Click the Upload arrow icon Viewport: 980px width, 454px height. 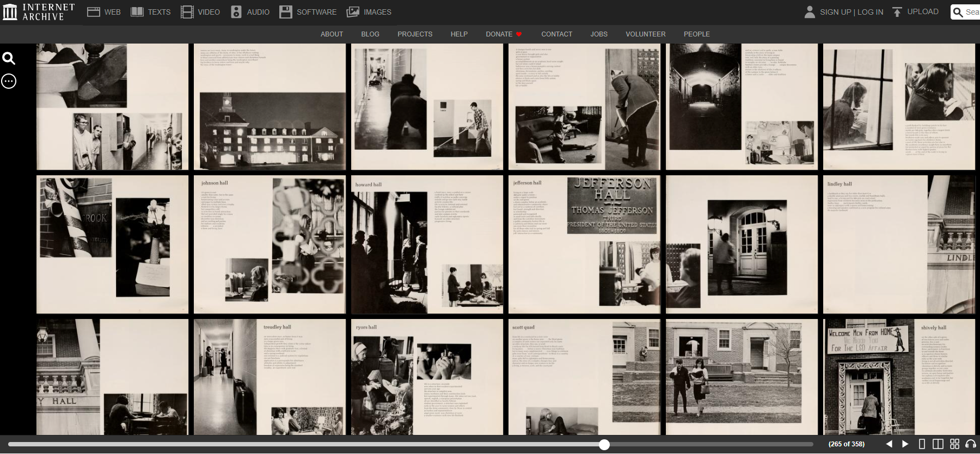point(897,12)
